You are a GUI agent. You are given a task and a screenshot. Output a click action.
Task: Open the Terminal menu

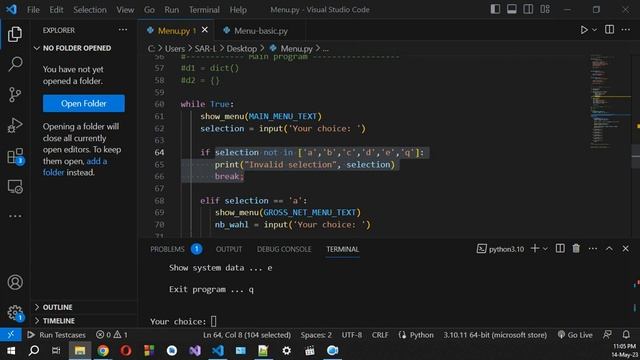[204, 9]
